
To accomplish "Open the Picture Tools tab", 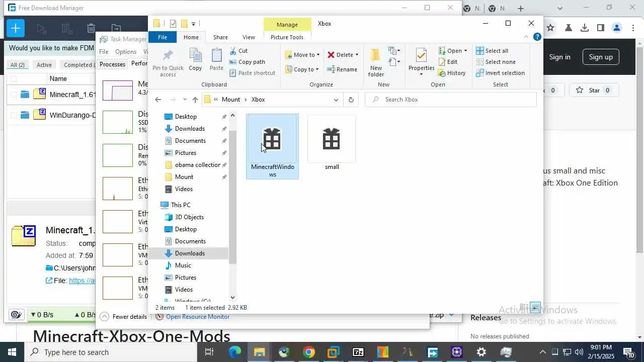I will click(287, 37).
